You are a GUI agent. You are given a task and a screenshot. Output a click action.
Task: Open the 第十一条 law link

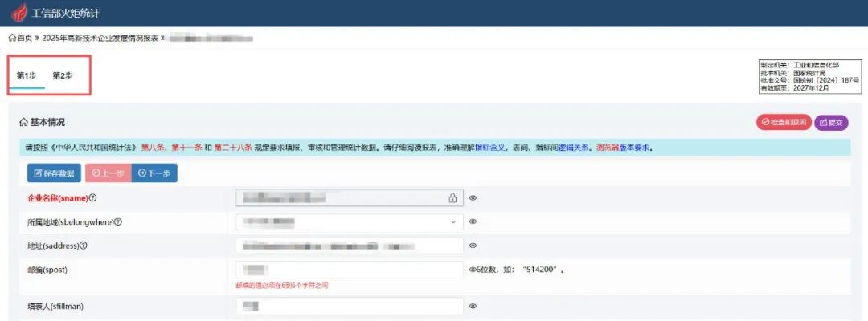click(x=186, y=148)
